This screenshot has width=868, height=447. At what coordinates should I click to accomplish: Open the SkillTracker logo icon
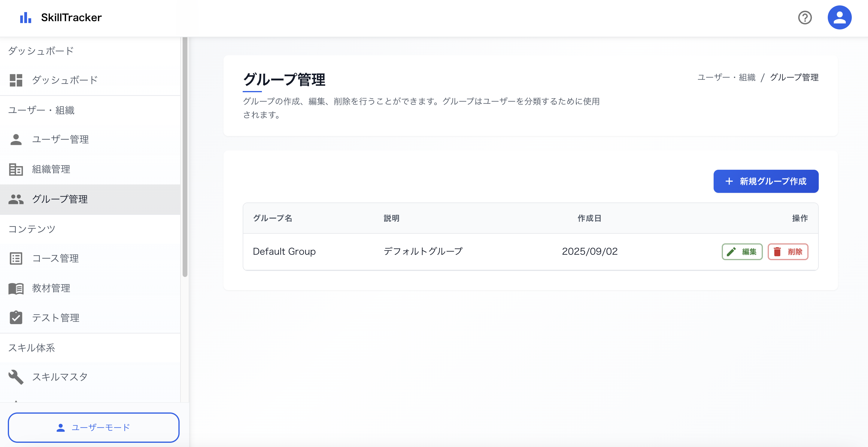(x=25, y=17)
